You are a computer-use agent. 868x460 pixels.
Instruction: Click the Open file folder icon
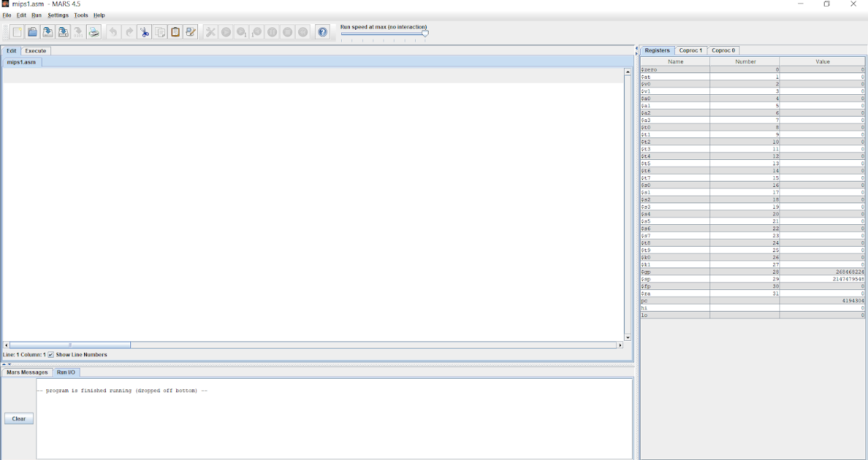click(33, 32)
